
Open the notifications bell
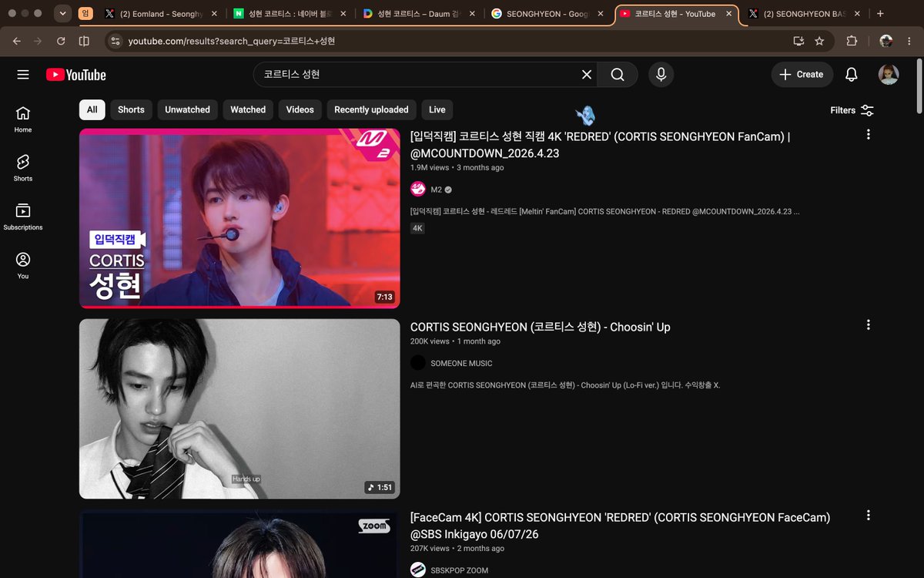click(x=852, y=75)
